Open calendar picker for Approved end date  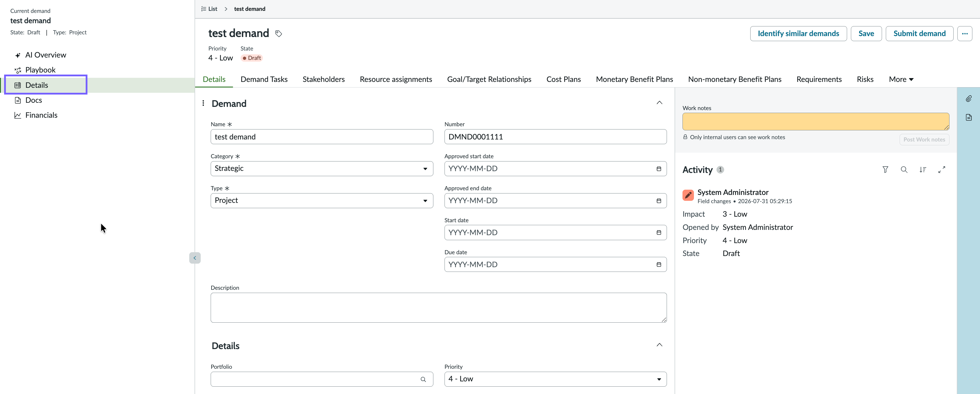tap(658, 201)
